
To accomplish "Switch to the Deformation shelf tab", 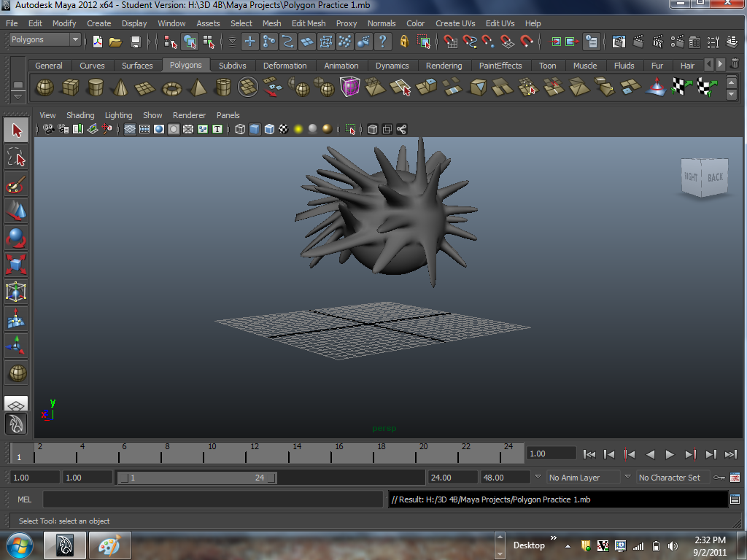I will (285, 66).
